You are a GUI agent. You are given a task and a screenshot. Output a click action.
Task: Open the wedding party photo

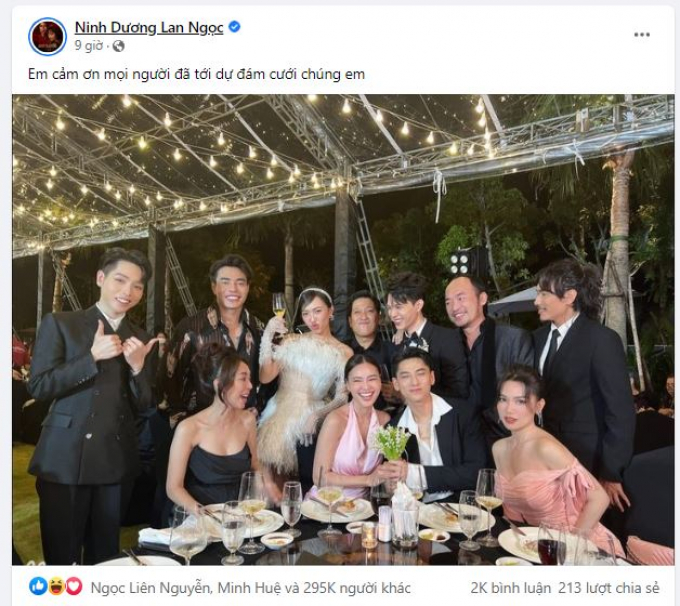pyautogui.click(x=343, y=330)
